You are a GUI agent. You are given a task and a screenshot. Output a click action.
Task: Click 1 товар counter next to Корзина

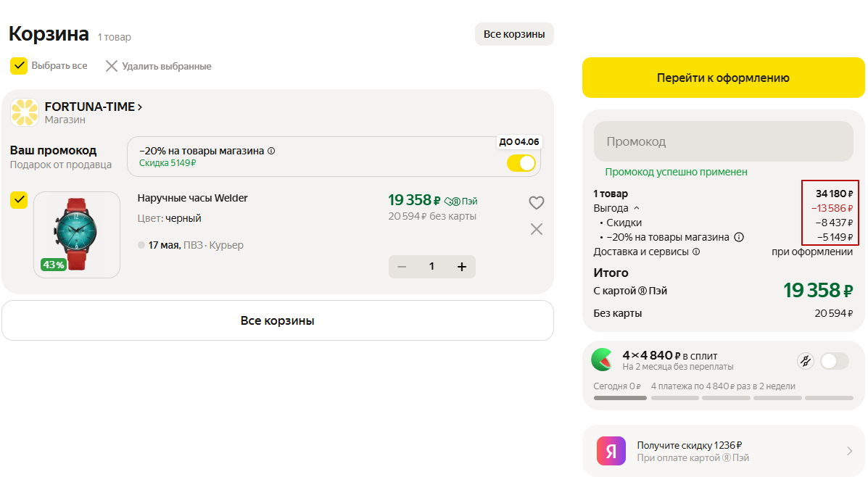pyautogui.click(x=115, y=37)
